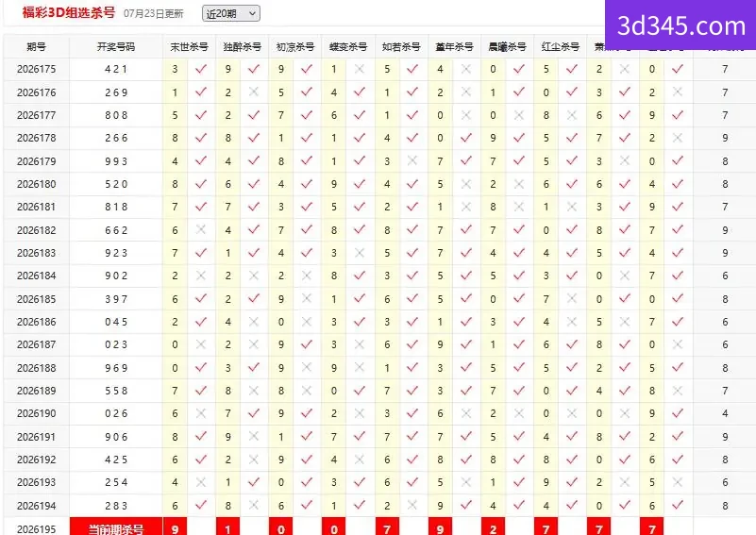Click the 开奖号码 column header
This screenshot has width=756, height=535.
116,47
